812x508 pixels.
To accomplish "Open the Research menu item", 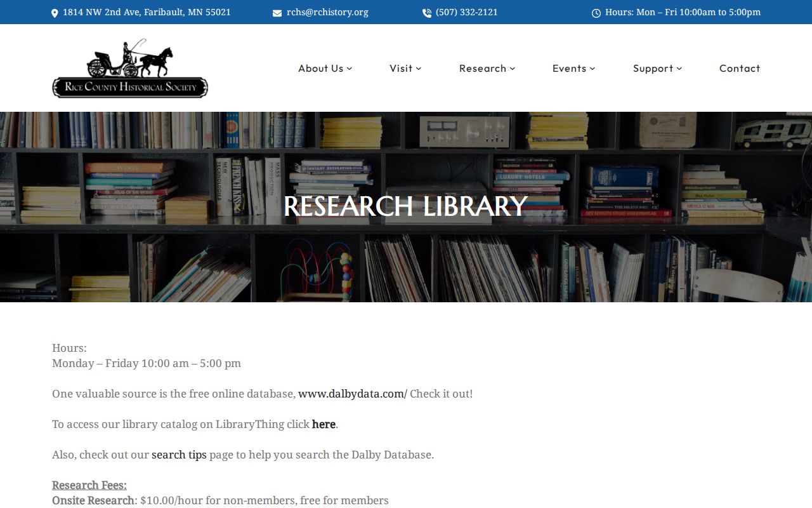I will [483, 68].
